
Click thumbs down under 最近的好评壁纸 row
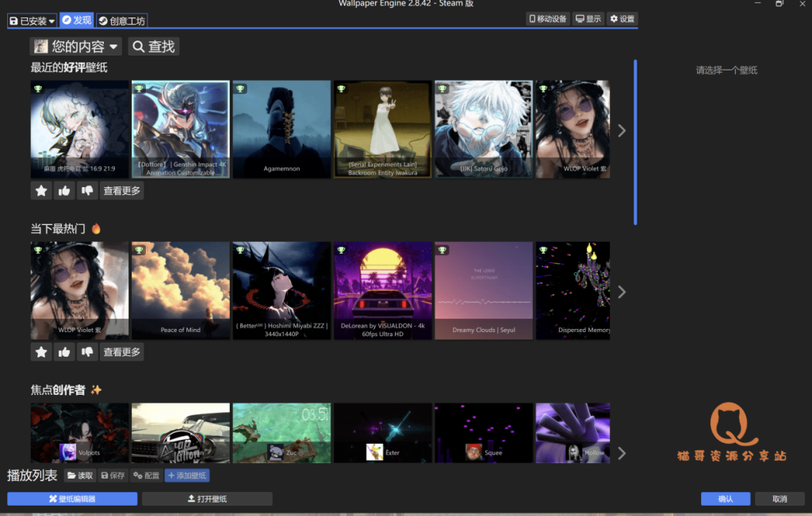(87, 191)
